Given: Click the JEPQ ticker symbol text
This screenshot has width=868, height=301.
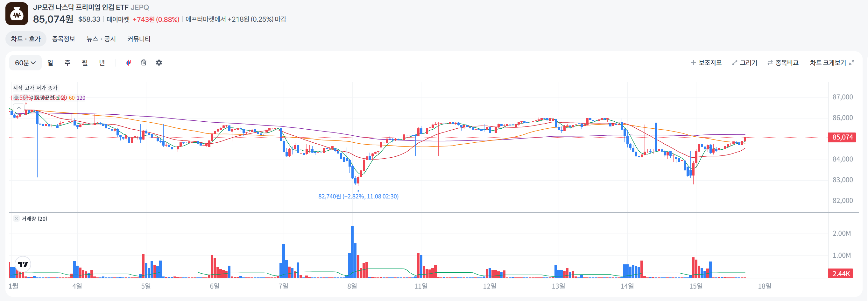Looking at the screenshot, I should tap(139, 7).
